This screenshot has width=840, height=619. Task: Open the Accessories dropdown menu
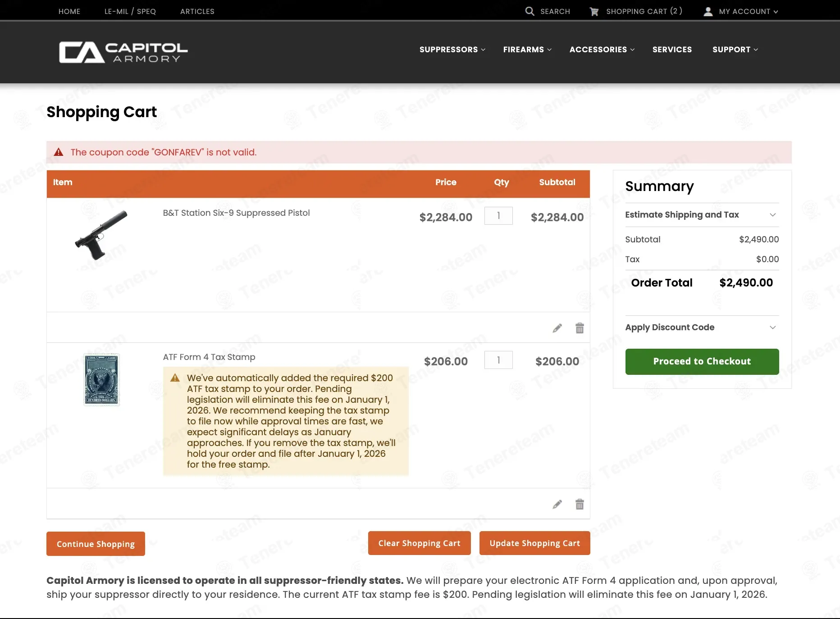click(602, 50)
